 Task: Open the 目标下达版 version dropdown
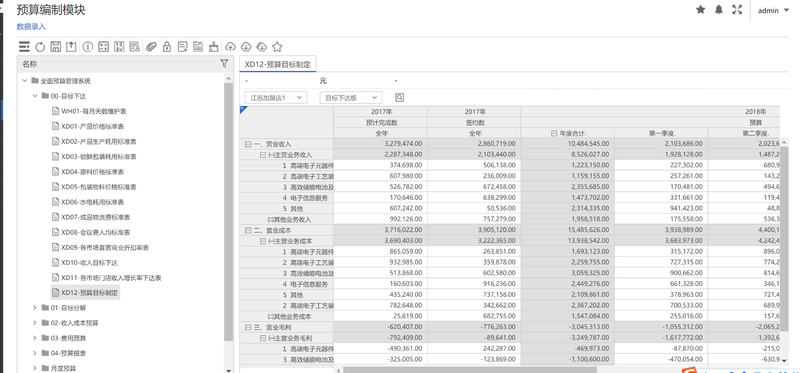click(x=351, y=97)
